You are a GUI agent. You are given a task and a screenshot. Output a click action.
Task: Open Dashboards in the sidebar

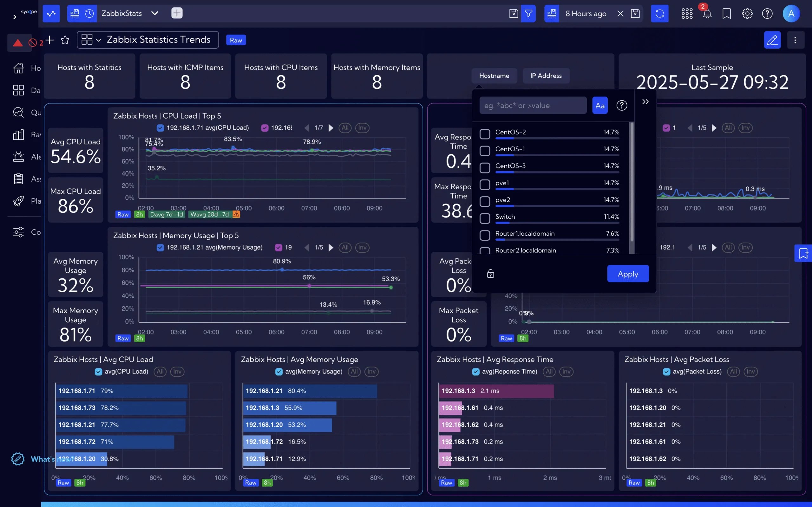click(x=27, y=90)
